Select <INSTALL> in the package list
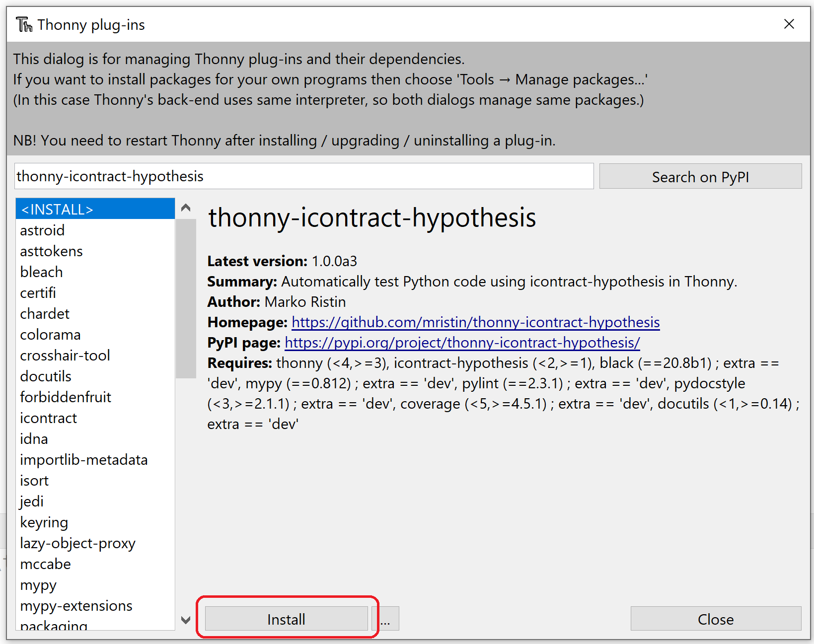Viewport: 814px width, 644px height. point(95,209)
